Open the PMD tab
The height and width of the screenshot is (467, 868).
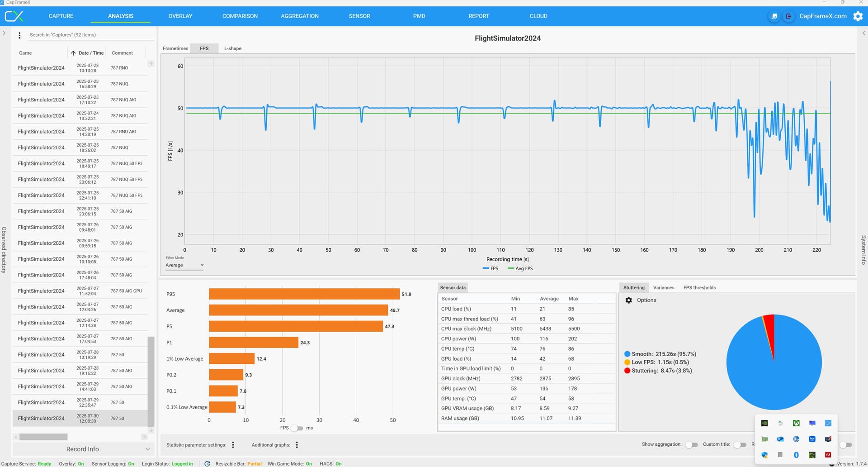(419, 16)
